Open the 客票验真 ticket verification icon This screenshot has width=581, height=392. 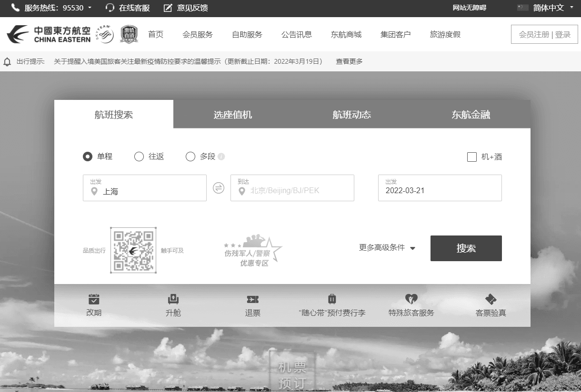[491, 299]
